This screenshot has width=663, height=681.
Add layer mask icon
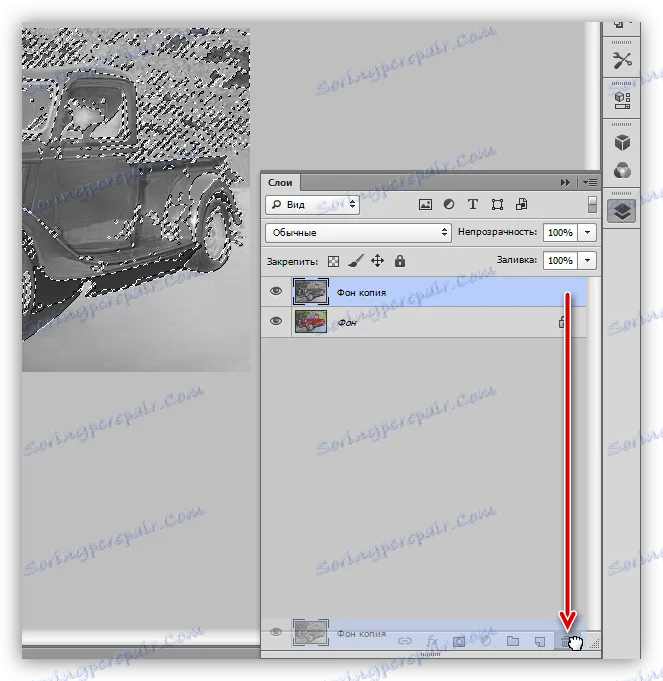[459, 641]
